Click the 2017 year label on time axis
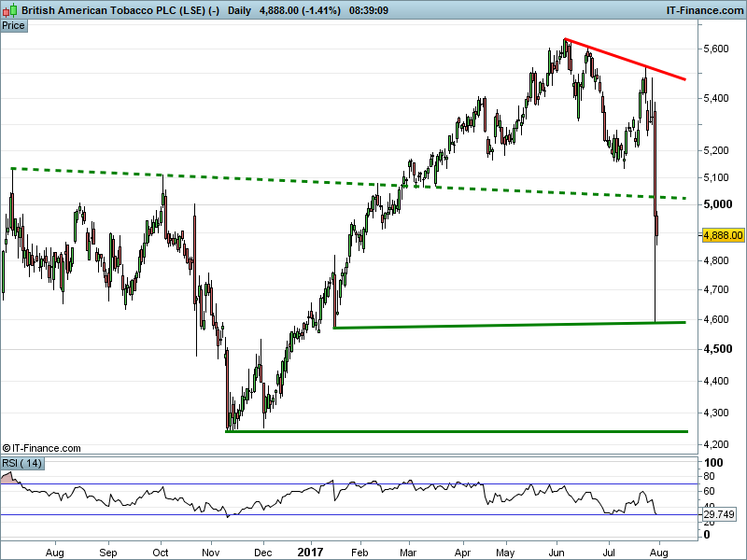Viewport: 747px width, 560px height. (310, 553)
